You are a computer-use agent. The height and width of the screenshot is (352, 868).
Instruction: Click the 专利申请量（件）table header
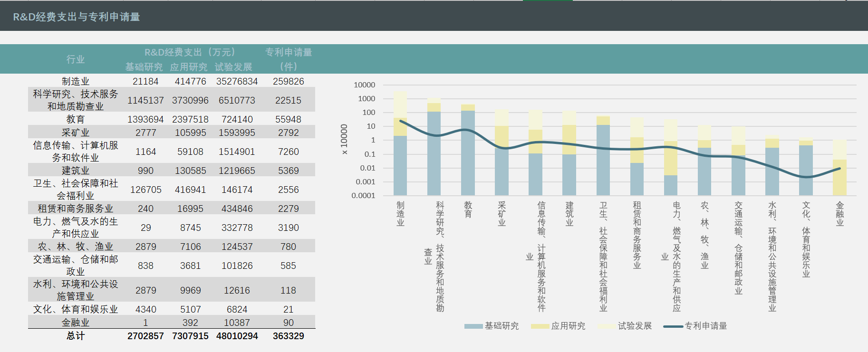point(289,59)
